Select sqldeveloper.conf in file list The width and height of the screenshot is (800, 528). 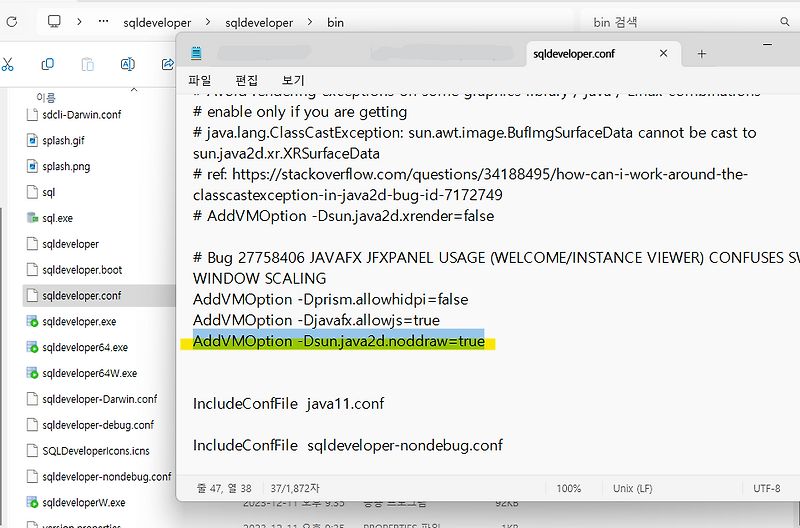tap(82, 296)
